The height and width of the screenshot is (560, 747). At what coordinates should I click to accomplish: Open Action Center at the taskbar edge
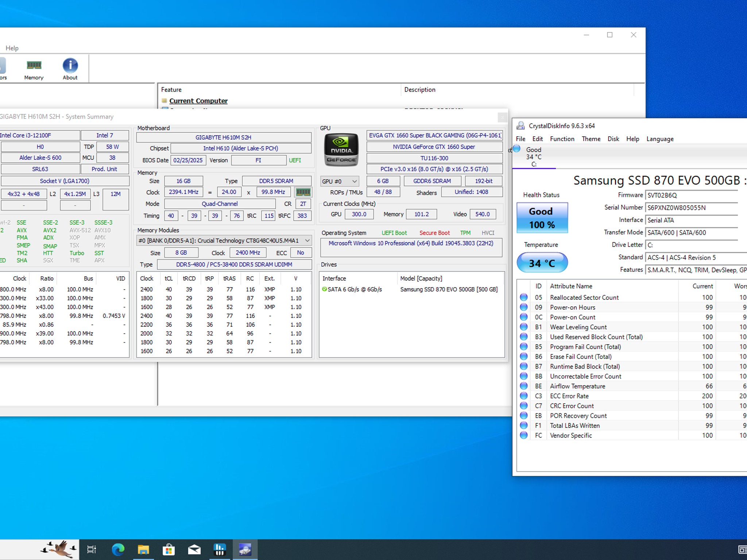742,549
